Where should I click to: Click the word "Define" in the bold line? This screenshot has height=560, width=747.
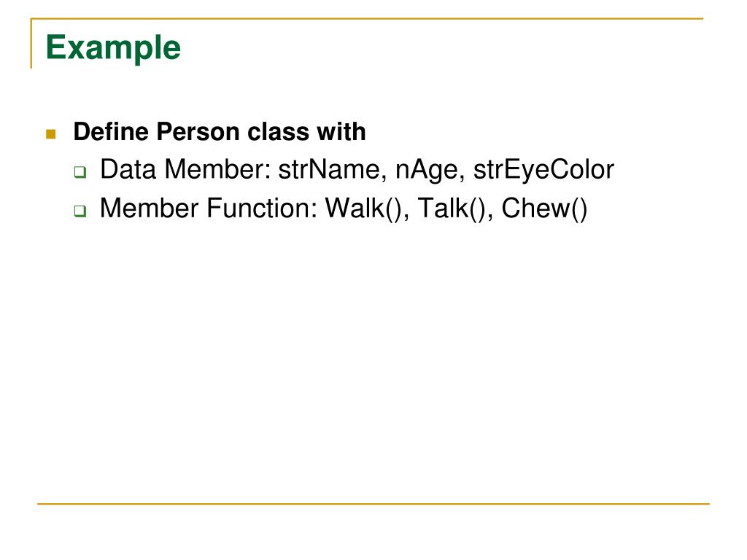click(x=111, y=131)
